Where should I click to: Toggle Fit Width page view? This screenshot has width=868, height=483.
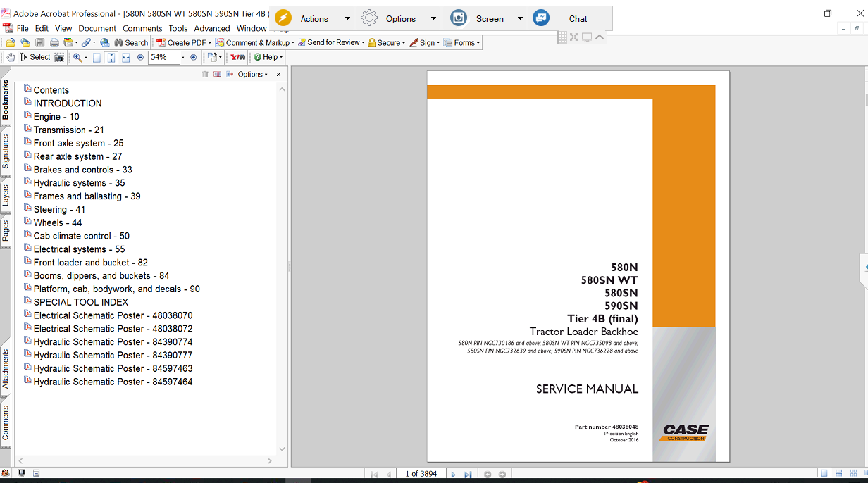click(125, 58)
